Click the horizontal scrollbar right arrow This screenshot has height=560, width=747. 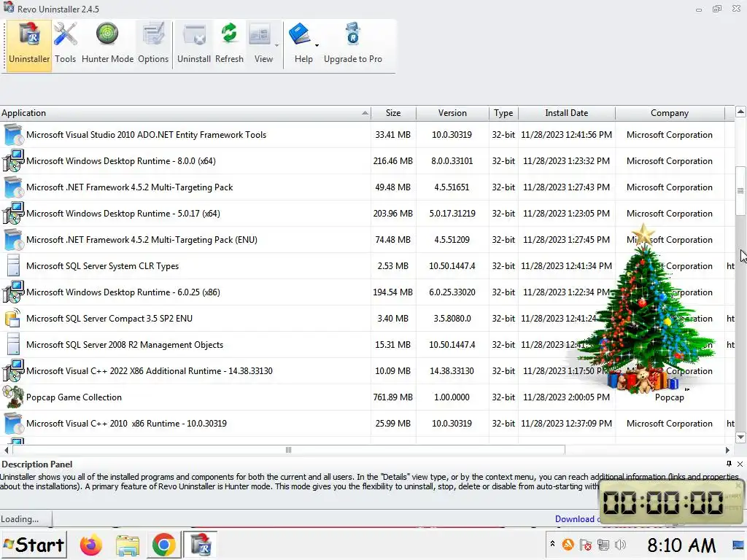(727, 450)
